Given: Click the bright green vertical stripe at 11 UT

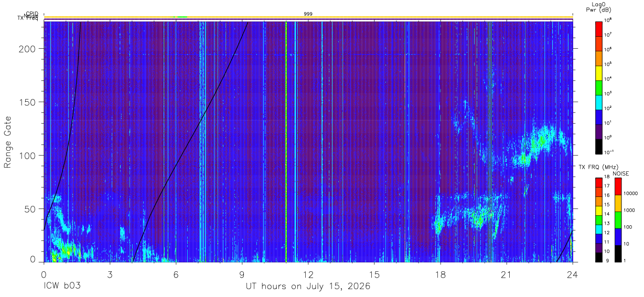Looking at the screenshot, I should [x=286, y=141].
